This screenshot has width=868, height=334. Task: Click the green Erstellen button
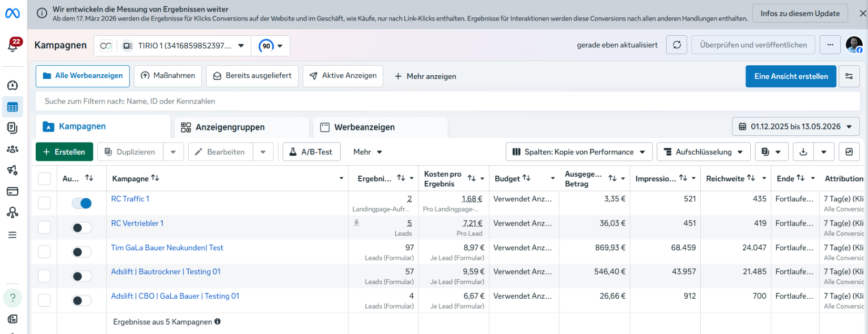pos(64,152)
